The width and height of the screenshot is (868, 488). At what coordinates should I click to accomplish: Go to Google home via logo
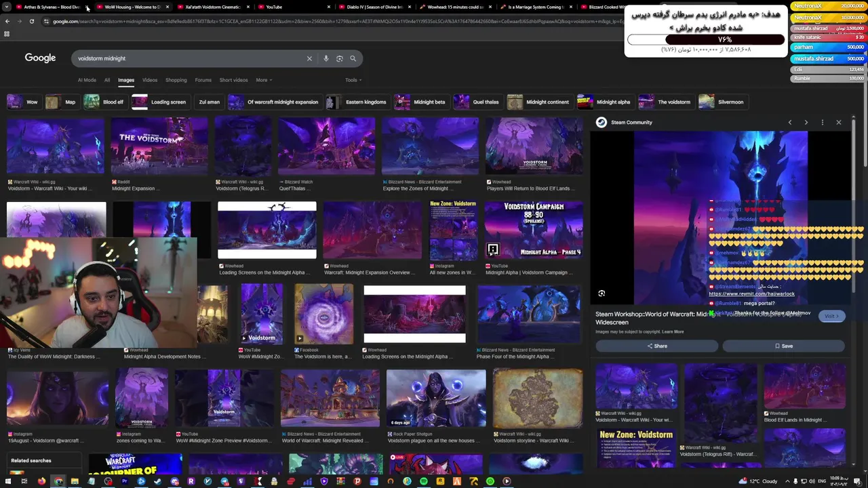[x=40, y=58]
